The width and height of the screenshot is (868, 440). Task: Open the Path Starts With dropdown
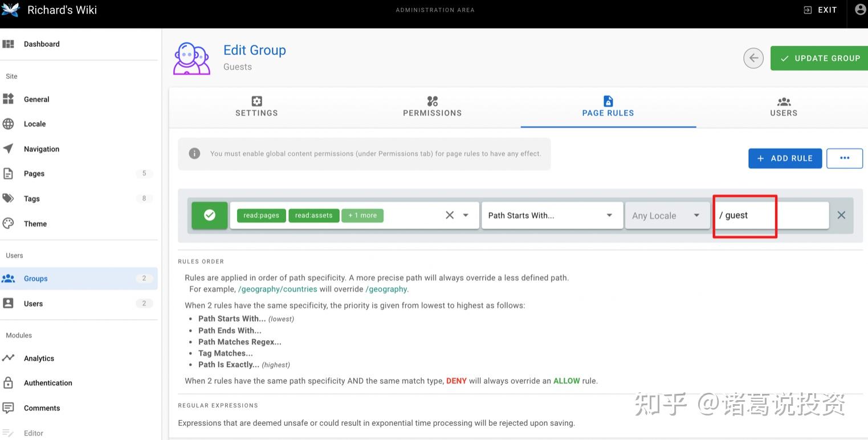(x=551, y=215)
